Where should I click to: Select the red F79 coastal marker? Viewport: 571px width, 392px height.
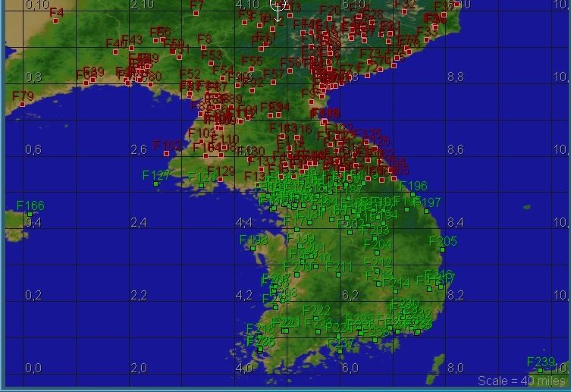(23, 104)
